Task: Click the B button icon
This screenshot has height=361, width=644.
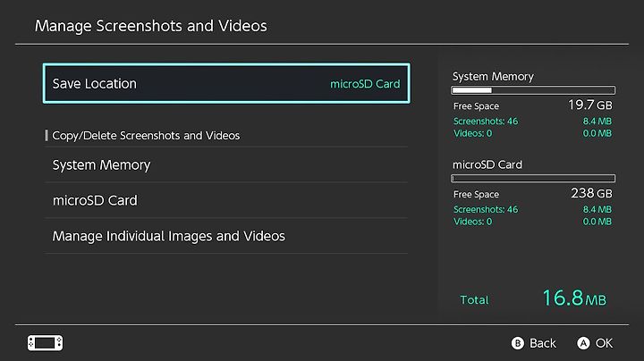Action: click(x=518, y=343)
